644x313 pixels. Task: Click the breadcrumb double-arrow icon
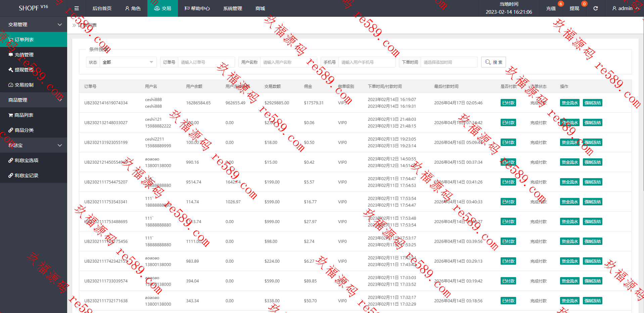pyautogui.click(x=74, y=25)
